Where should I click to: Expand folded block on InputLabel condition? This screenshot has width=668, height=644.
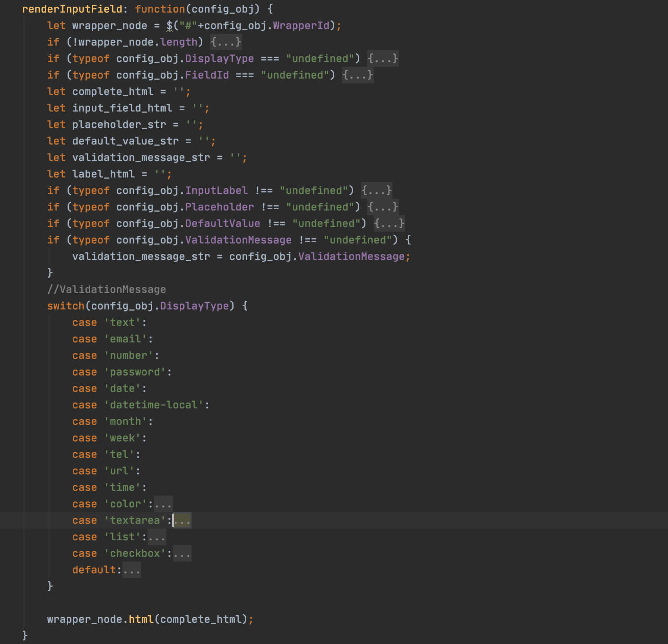pos(376,190)
